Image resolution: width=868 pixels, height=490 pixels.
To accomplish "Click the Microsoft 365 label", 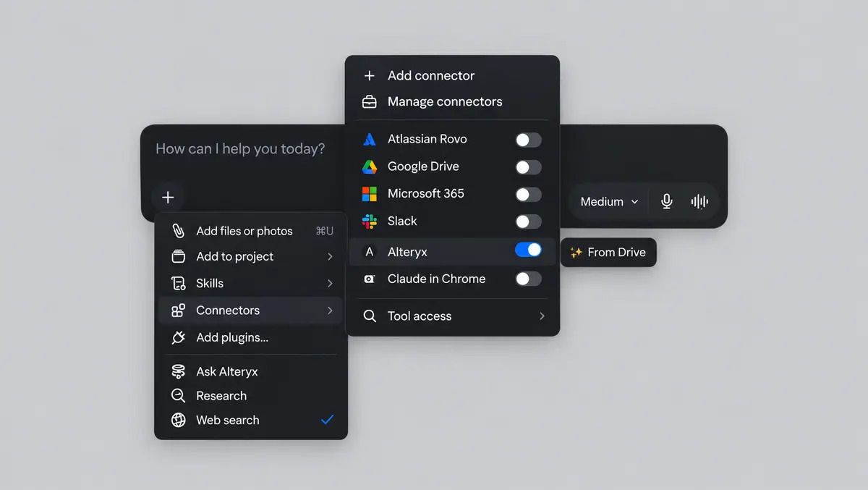I will click(426, 193).
